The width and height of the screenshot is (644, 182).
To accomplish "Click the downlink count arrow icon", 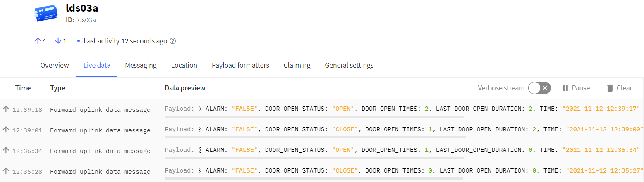I will 58,41.
